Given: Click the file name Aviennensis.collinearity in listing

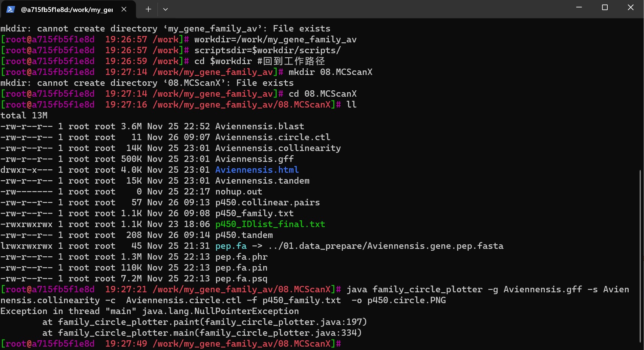Looking at the screenshot, I should [278, 148].
